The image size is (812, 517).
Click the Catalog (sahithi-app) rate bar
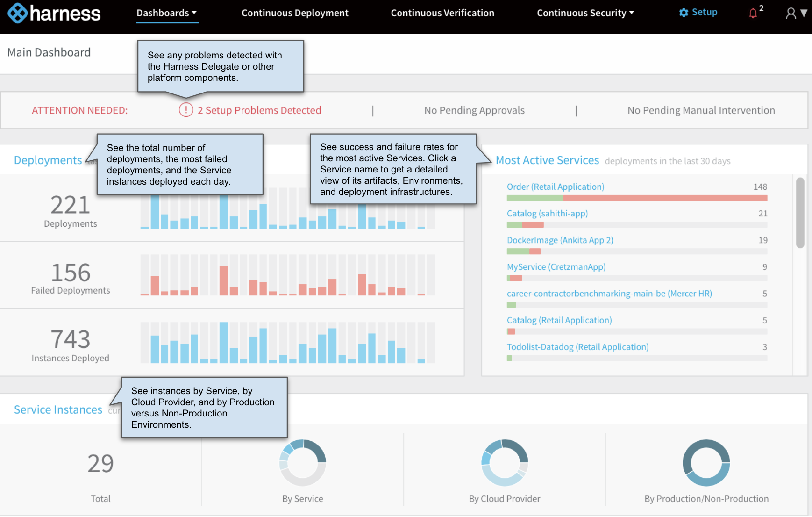pyautogui.click(x=637, y=225)
